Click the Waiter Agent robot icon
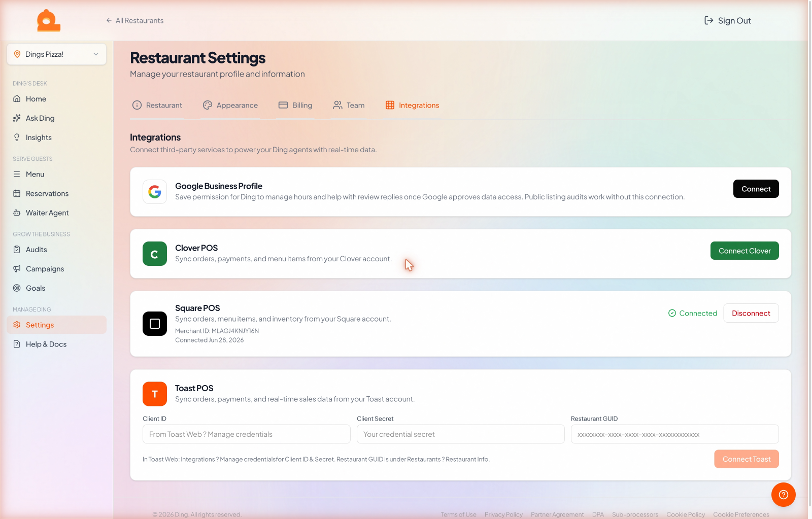812x519 pixels. 17,213
